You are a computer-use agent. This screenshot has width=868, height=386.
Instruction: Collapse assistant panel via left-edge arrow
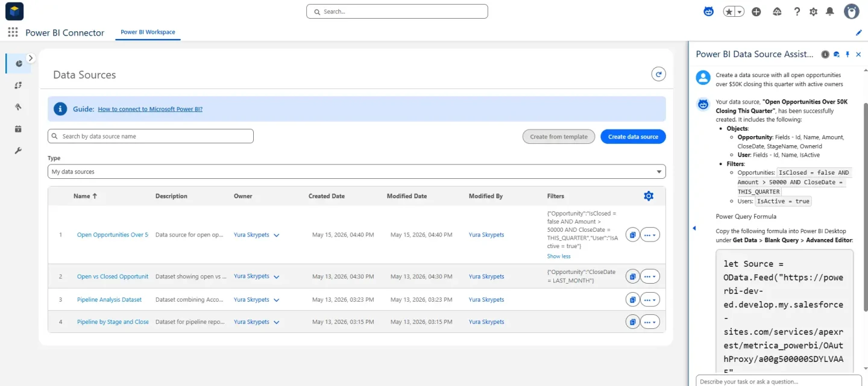(694, 228)
